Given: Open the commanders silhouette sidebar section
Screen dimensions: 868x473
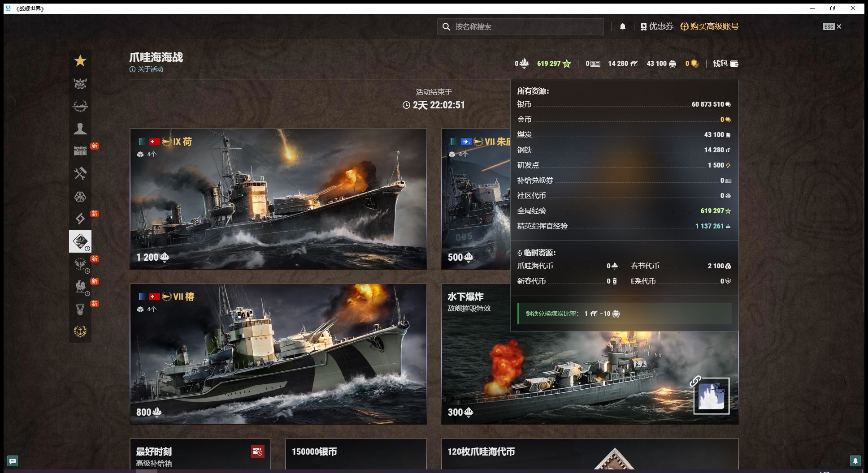Looking at the screenshot, I should tap(80, 129).
